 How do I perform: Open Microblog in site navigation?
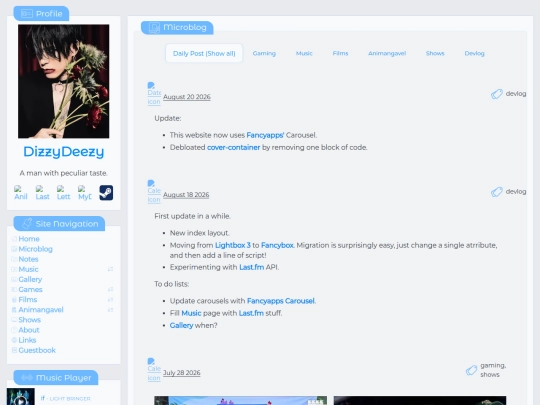(x=35, y=249)
